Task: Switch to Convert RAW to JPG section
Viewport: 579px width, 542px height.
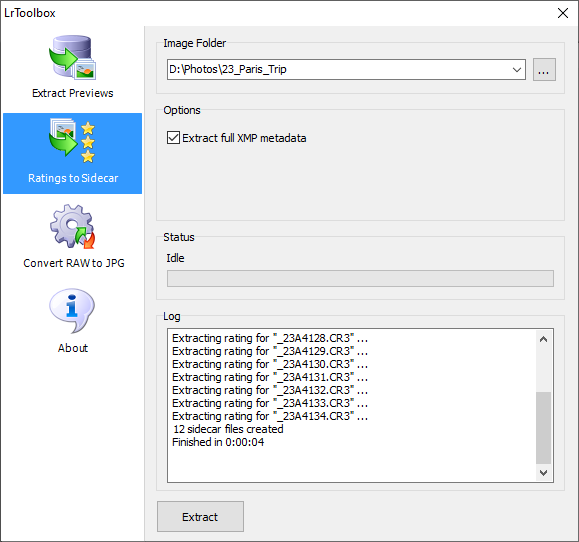Action: point(74,263)
